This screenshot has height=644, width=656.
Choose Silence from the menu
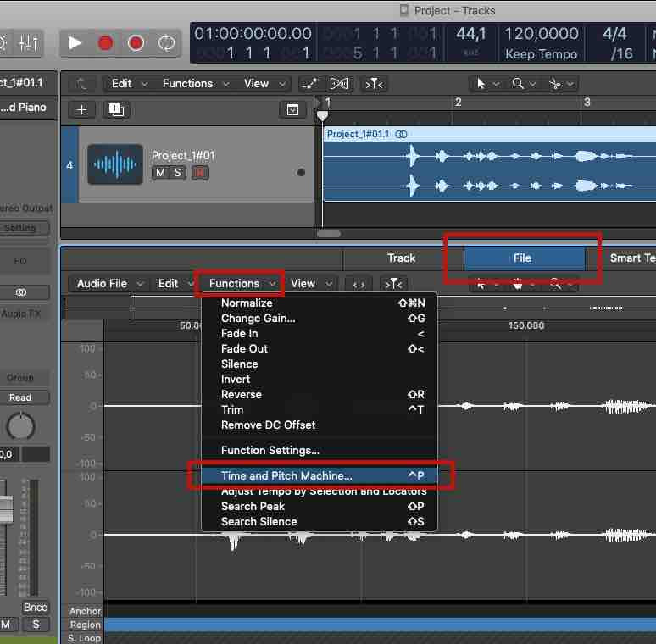320,364
